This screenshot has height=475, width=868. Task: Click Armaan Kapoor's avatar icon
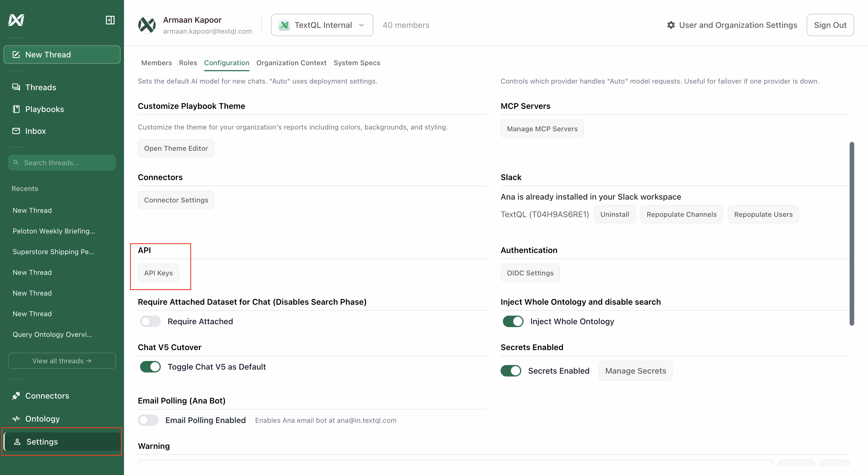click(x=147, y=25)
